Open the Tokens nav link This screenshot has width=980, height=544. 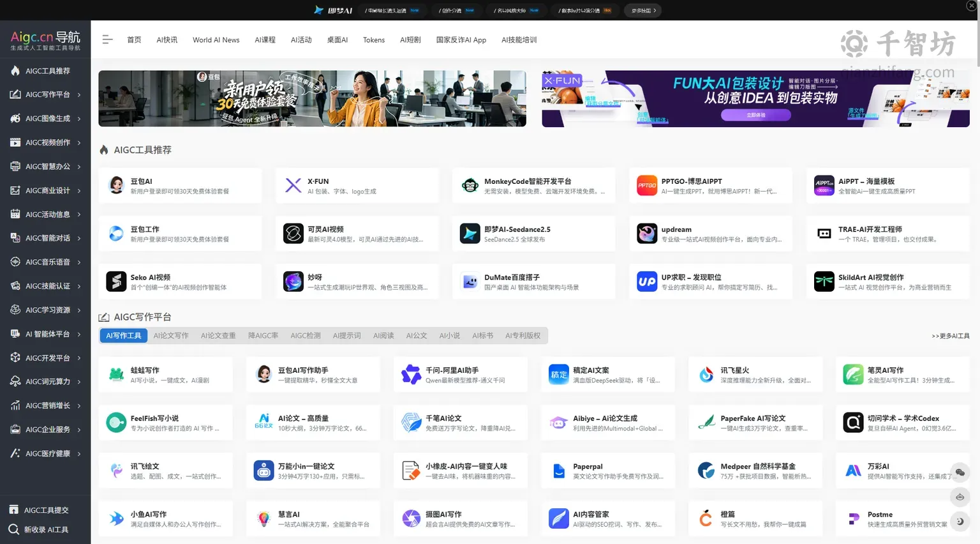pos(374,40)
